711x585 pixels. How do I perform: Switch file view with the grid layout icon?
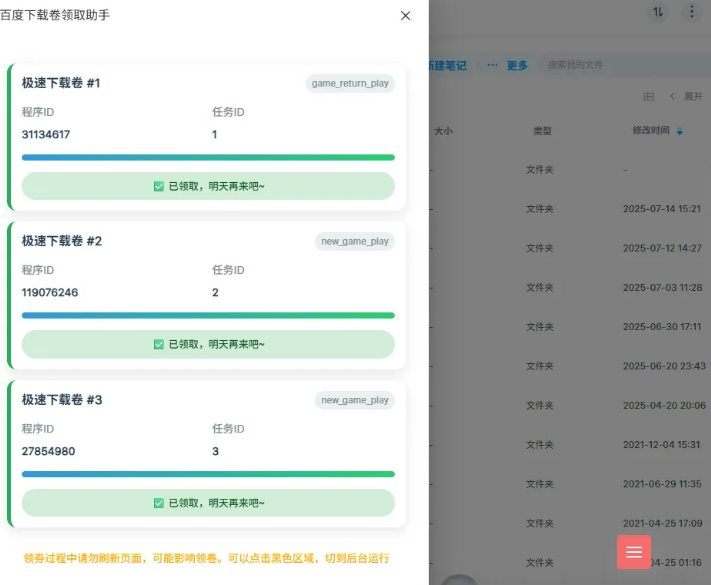click(x=648, y=96)
